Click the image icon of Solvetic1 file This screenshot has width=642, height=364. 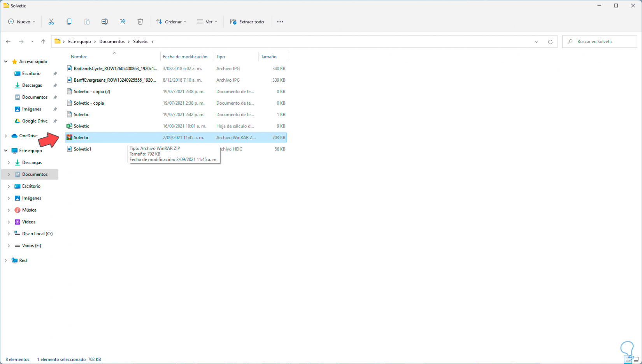(69, 149)
